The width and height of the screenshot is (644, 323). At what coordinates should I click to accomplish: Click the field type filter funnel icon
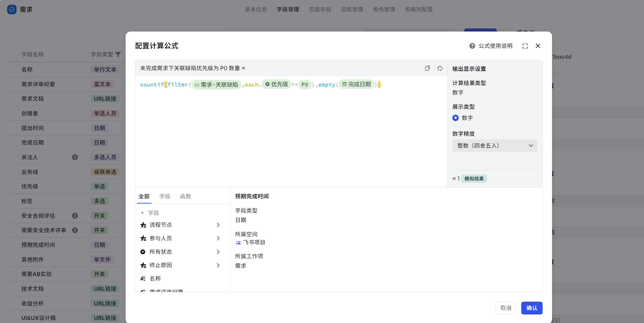[x=118, y=55]
